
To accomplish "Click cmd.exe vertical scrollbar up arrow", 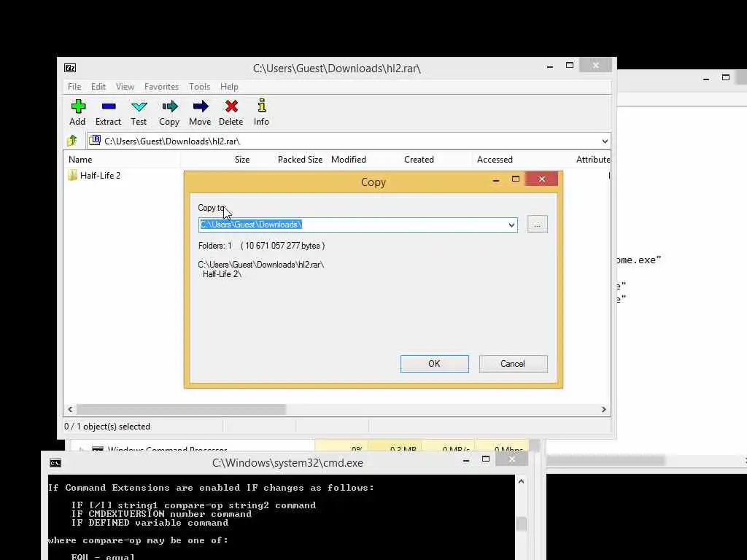I will pos(521,481).
